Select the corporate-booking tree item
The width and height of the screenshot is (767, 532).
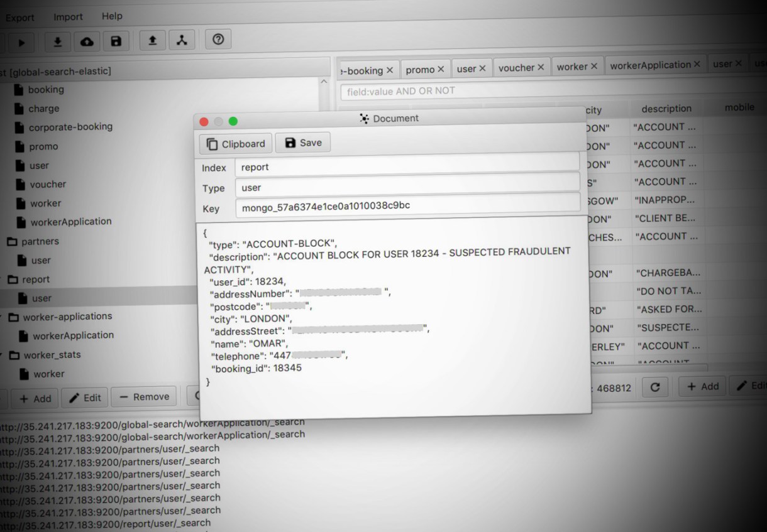coord(70,127)
